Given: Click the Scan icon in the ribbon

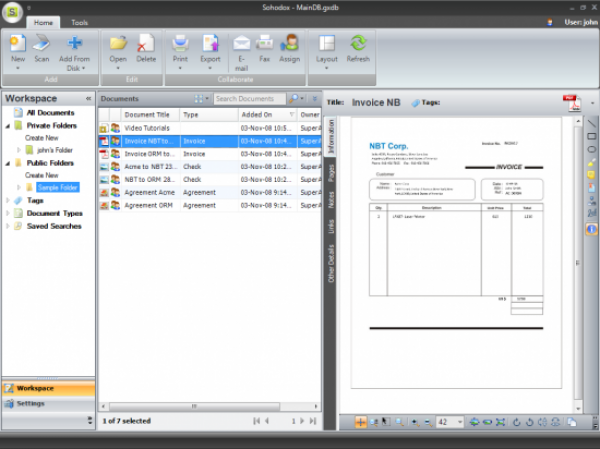Looking at the screenshot, I should (42, 47).
